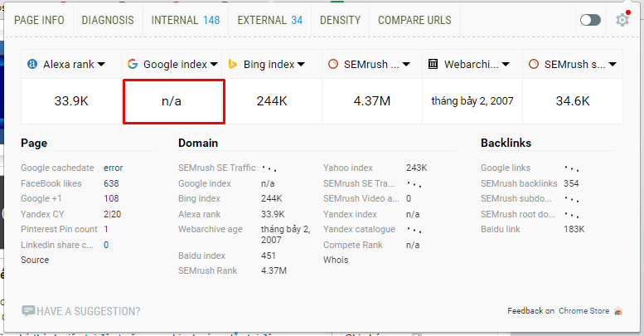Click the speech bubble suggestion icon

click(28, 311)
